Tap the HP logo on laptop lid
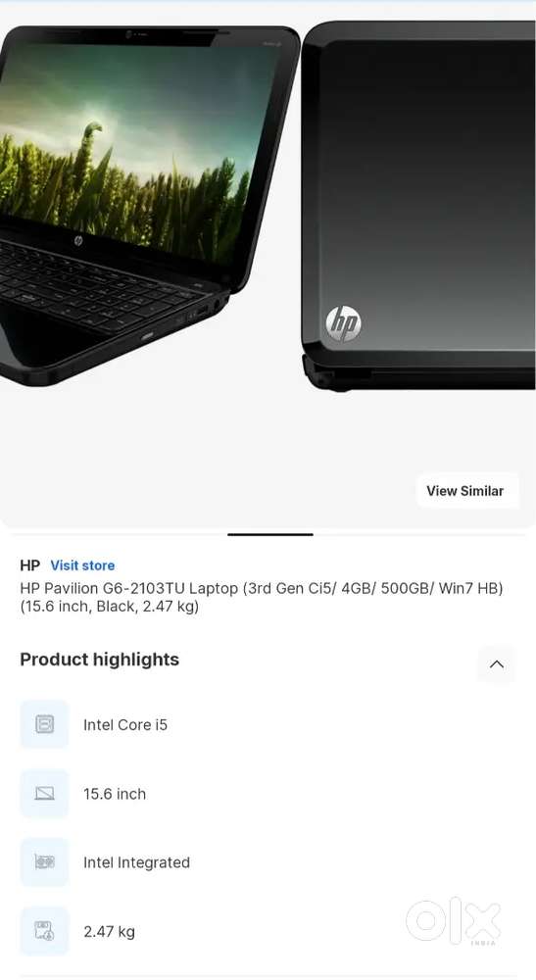 pyautogui.click(x=343, y=323)
